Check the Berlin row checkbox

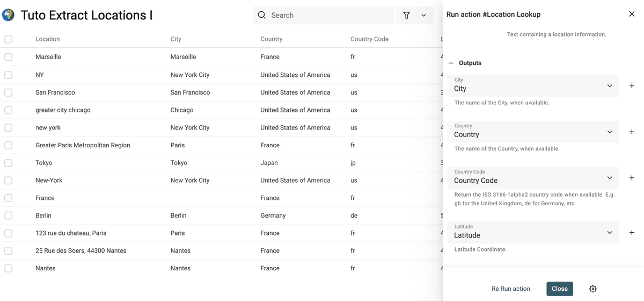pos(8,215)
